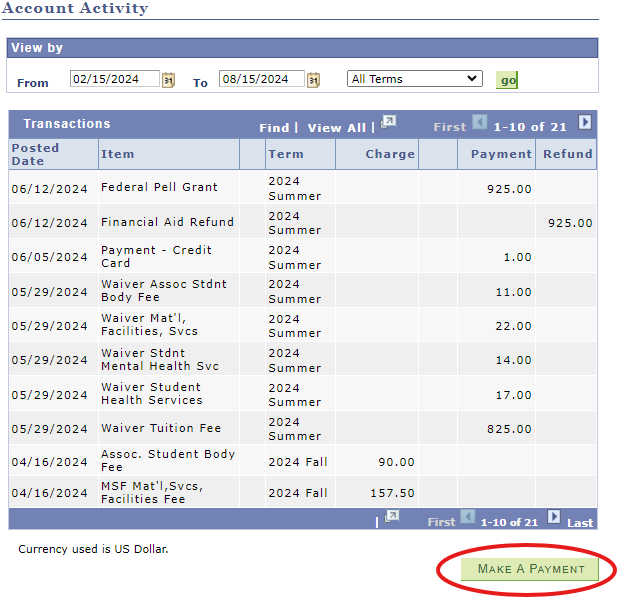
Task: Click the 1.00 payment amount
Action: (x=517, y=257)
